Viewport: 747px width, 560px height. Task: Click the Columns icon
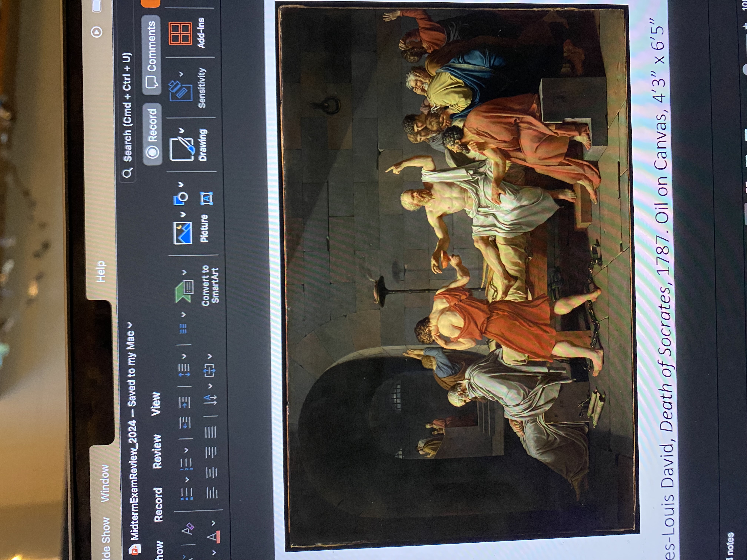(183, 329)
